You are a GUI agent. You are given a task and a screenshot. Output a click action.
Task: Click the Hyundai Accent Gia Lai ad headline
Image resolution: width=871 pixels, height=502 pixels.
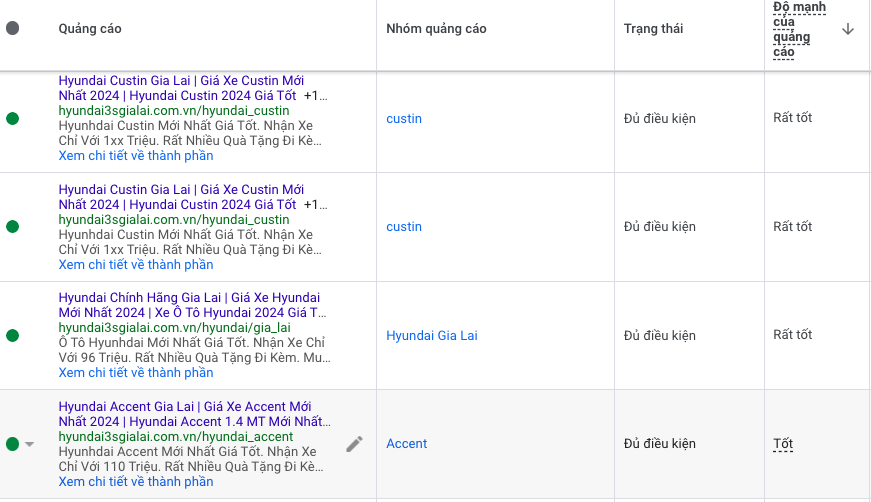point(185,407)
